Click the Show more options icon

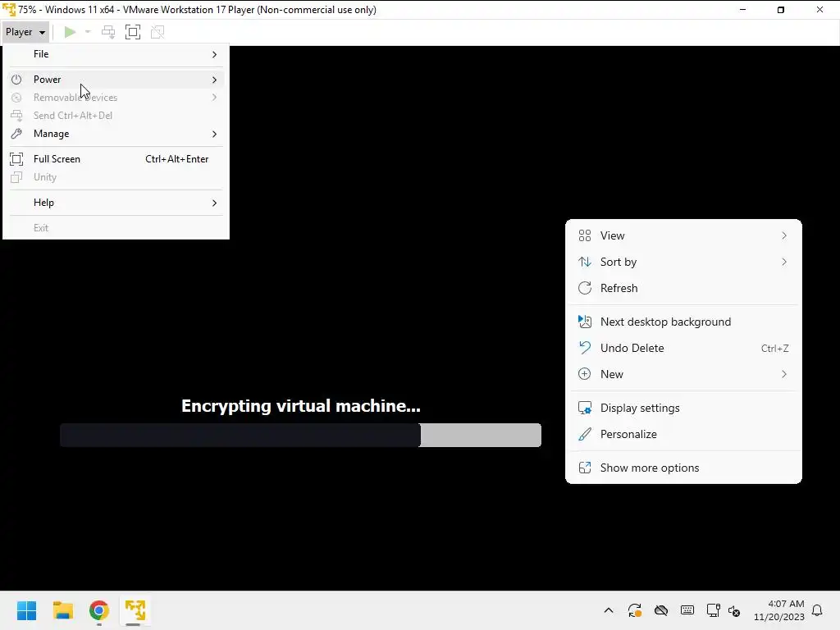point(585,468)
